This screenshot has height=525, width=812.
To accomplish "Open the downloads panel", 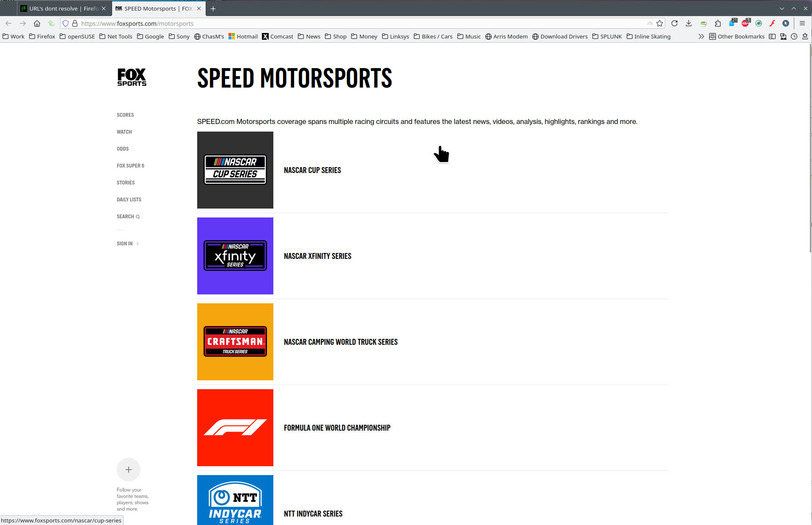I will point(689,24).
